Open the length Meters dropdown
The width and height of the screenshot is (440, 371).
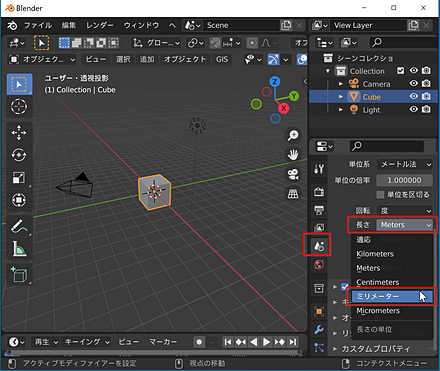(x=405, y=225)
